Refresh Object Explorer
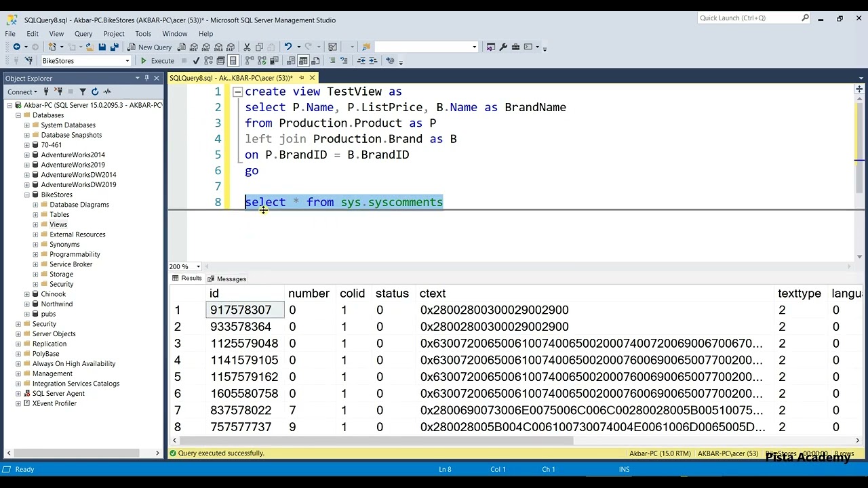The height and width of the screenshot is (488, 868). click(95, 91)
